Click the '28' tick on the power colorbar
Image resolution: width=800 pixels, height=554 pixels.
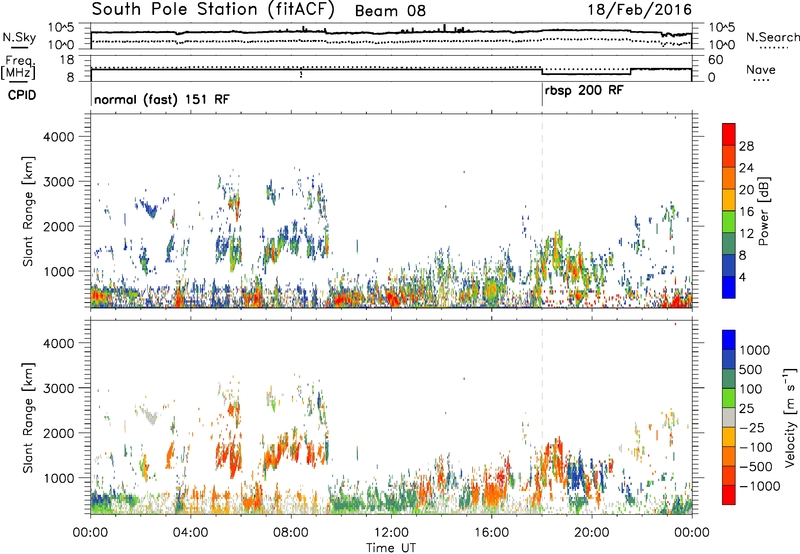746,146
